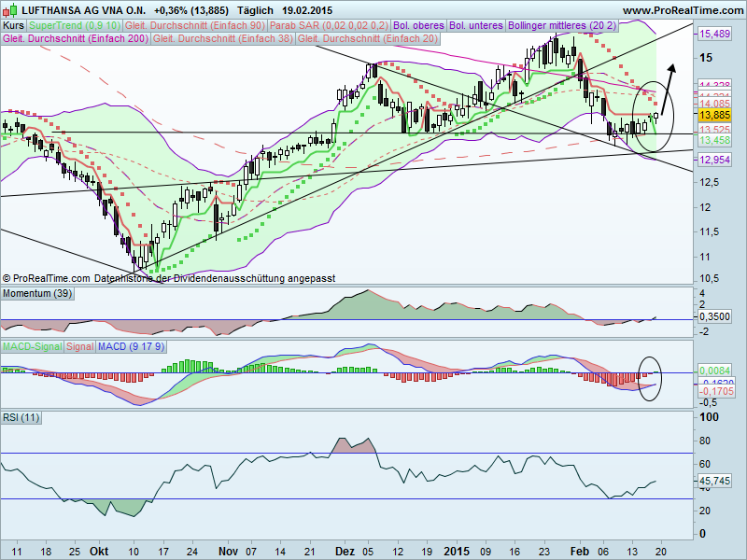Click the RSI axis 80 label
747x560 pixels.
(705, 441)
